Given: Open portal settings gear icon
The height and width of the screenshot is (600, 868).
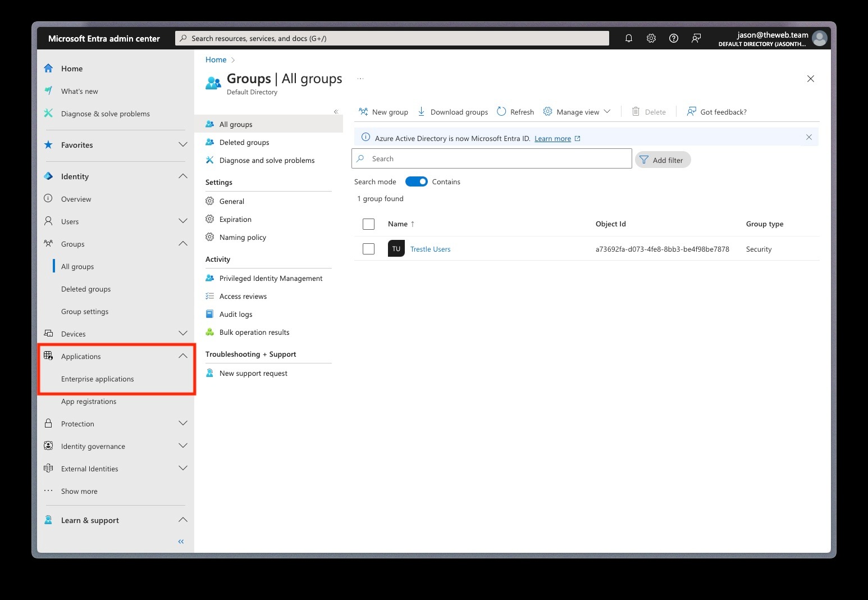Looking at the screenshot, I should pyautogui.click(x=651, y=38).
